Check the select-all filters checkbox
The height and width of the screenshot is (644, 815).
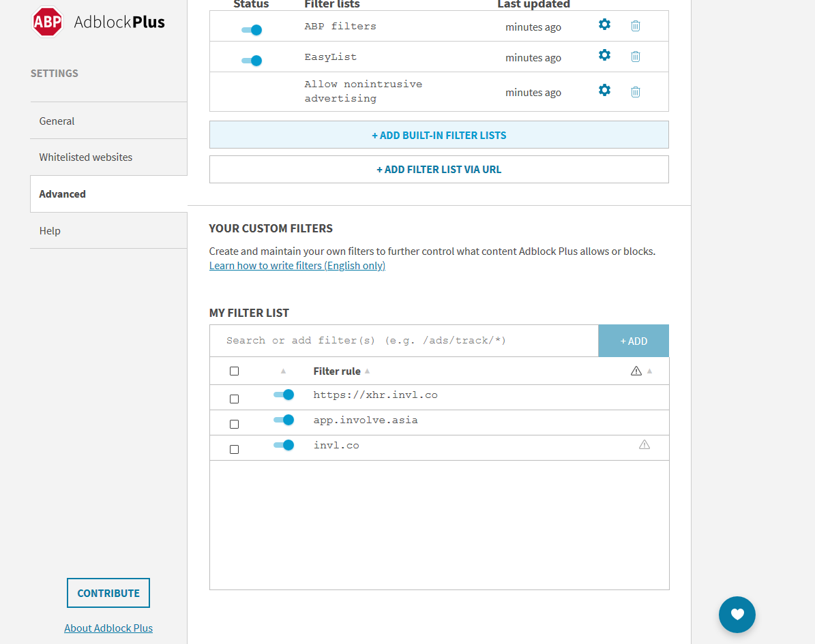point(235,371)
